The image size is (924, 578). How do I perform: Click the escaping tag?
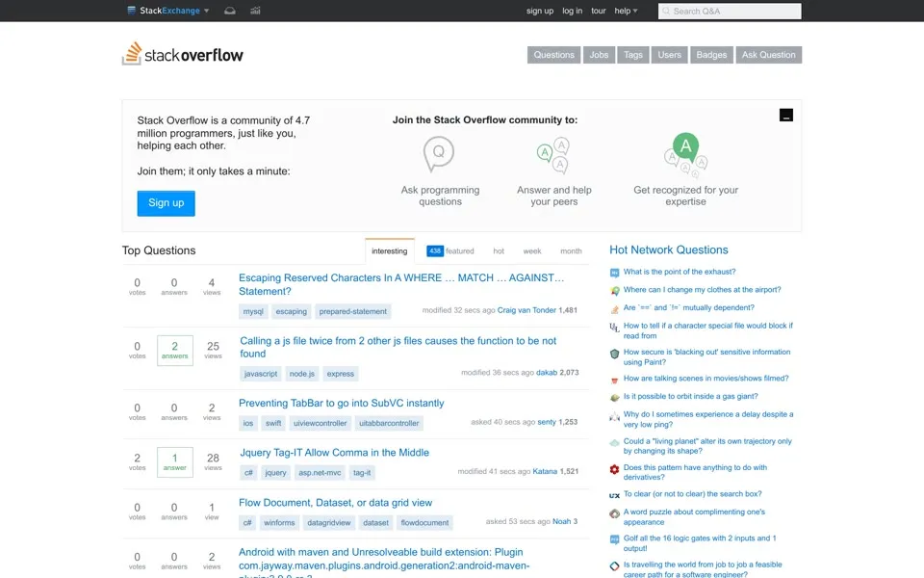pyautogui.click(x=291, y=311)
